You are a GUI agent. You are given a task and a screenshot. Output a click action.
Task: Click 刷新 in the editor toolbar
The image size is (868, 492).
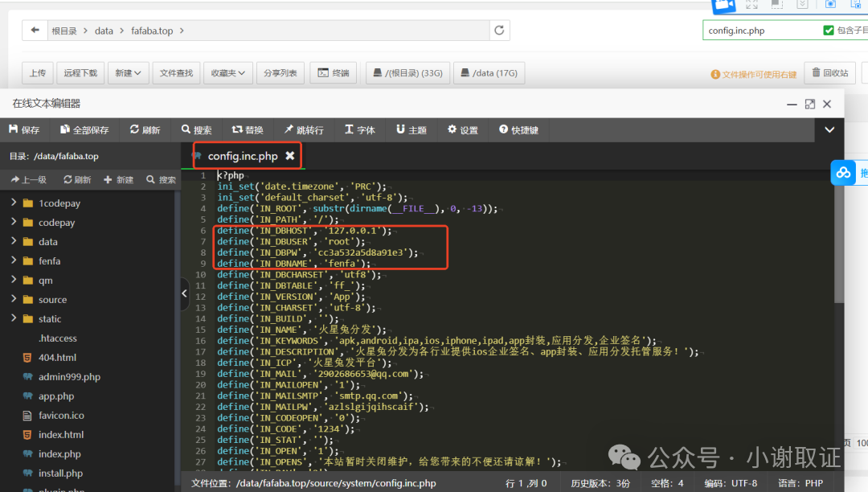(x=145, y=130)
